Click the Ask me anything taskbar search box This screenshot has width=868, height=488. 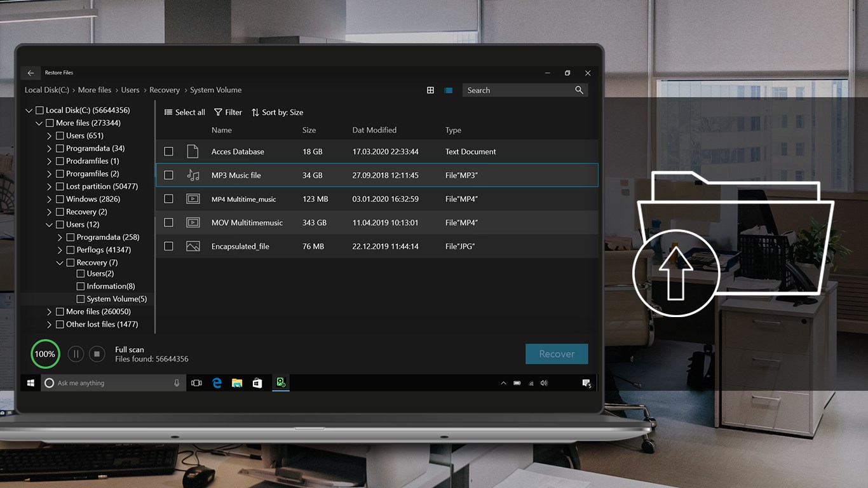114,383
